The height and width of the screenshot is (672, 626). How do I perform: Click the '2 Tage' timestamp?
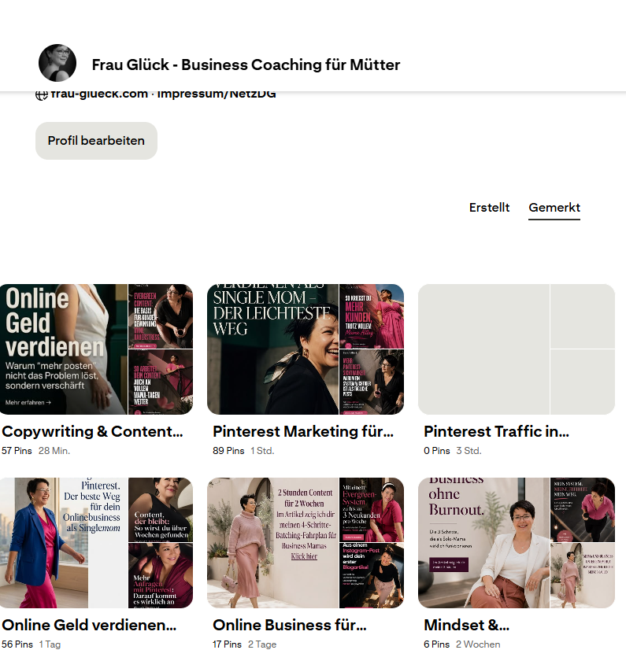(x=262, y=644)
